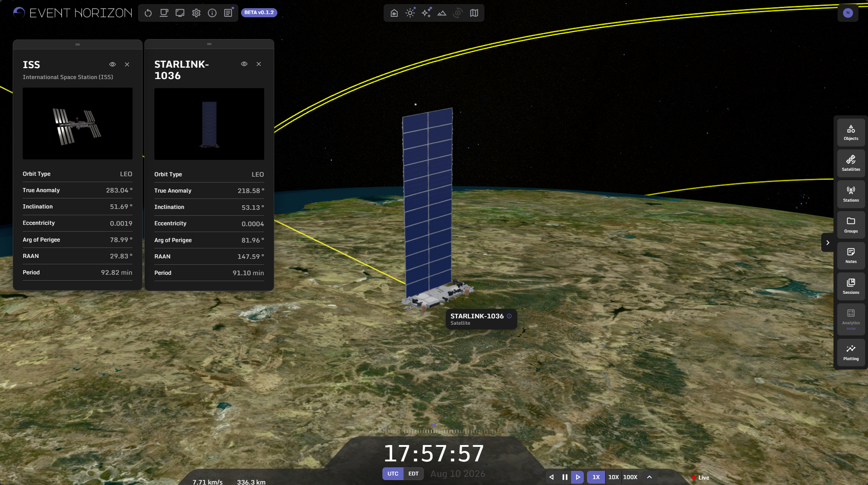
Task: Click ISS Inclination value 51.69°
Action: pos(121,207)
